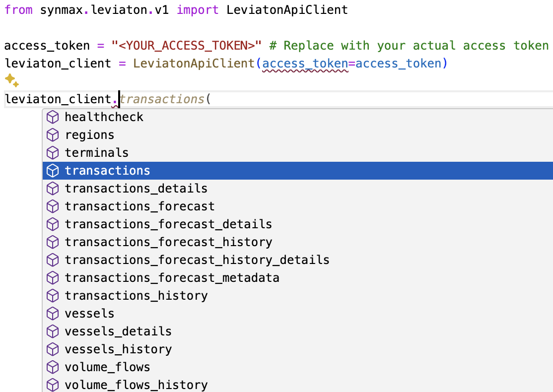The width and height of the screenshot is (553, 392).
Task: Select vessels_details from the dropdown list
Action: tap(118, 331)
